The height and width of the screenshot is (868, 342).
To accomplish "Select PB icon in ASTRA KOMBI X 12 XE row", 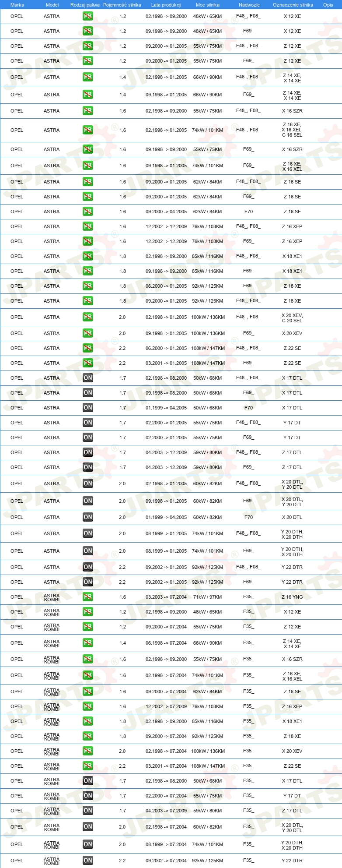I will click(x=88, y=612).
